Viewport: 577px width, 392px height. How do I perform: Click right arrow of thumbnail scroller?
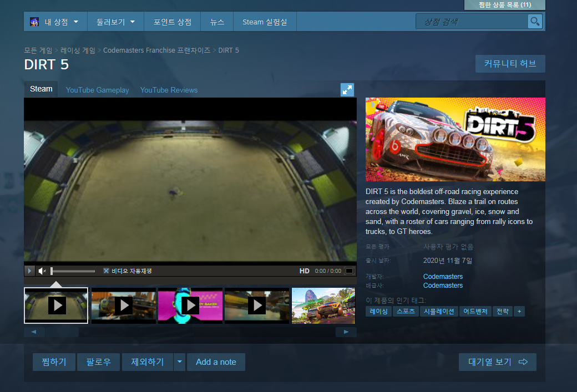[x=346, y=332]
